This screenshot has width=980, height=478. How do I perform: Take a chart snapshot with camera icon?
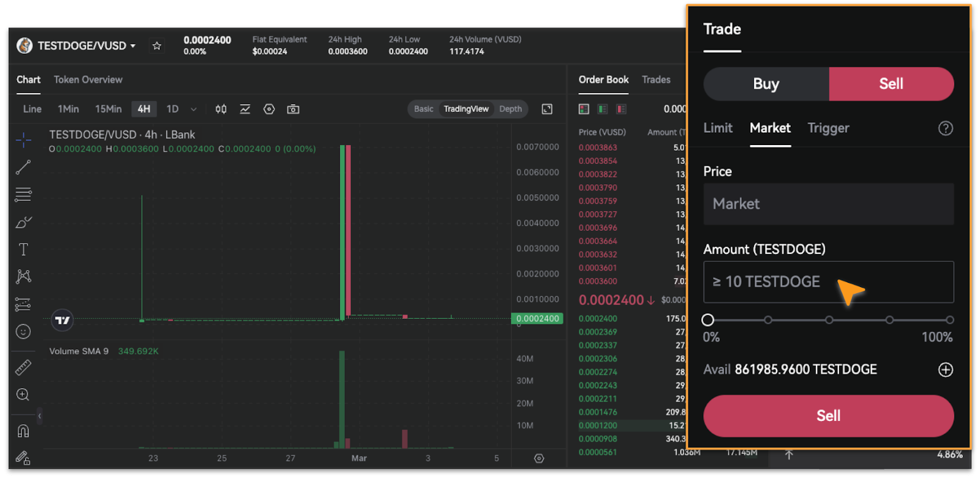[293, 109]
